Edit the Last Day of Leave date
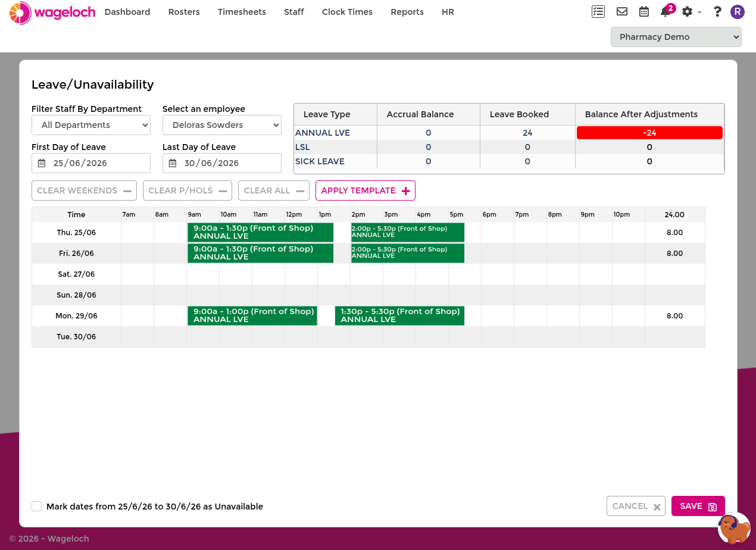 tap(222, 163)
